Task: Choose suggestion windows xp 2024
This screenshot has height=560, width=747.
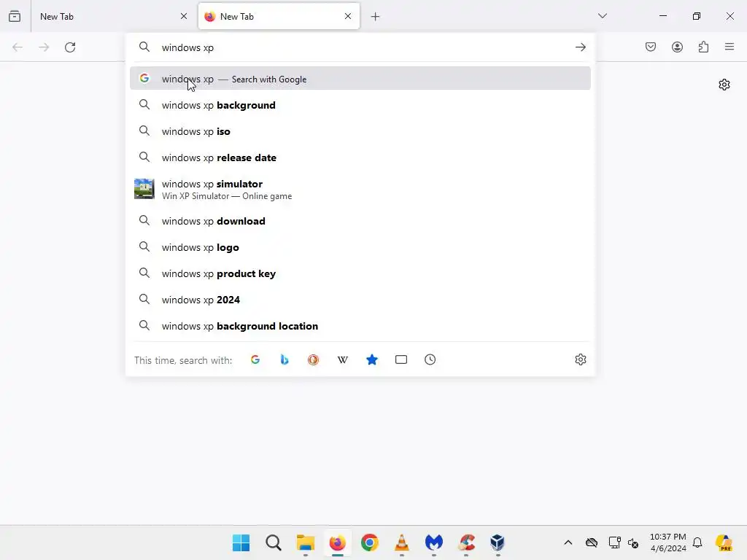Action: 360,300
